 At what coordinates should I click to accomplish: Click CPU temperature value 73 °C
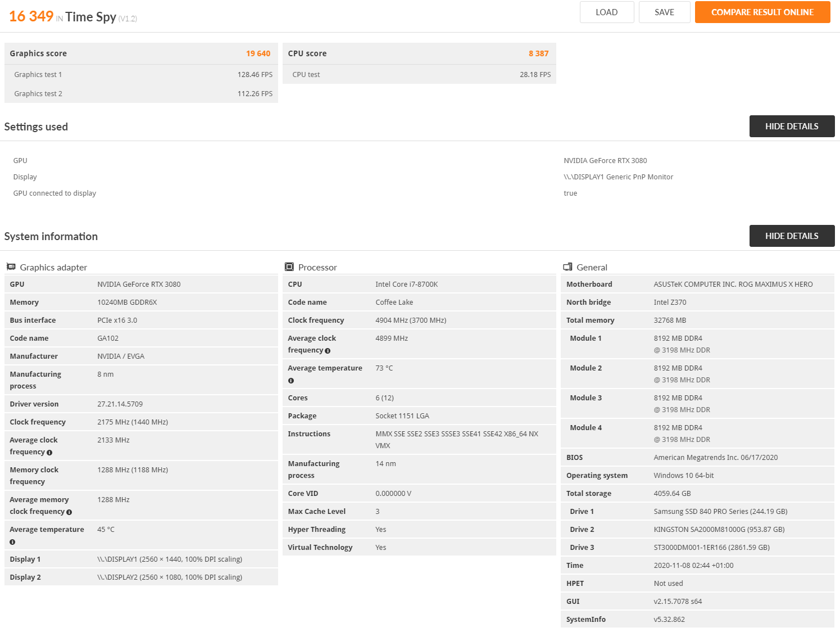(384, 368)
